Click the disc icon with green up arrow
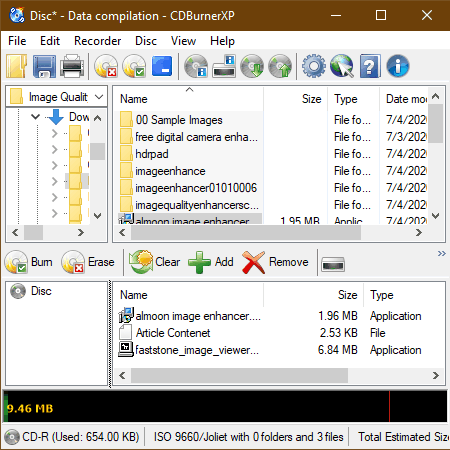This screenshot has width=450, height=450. (280, 66)
